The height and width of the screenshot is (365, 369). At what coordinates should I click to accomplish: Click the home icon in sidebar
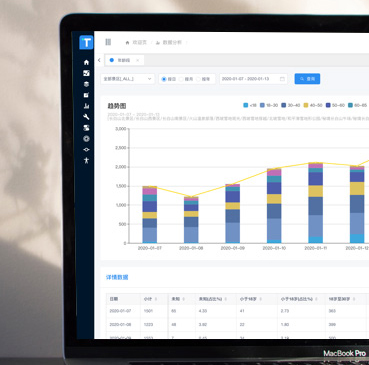(86, 62)
